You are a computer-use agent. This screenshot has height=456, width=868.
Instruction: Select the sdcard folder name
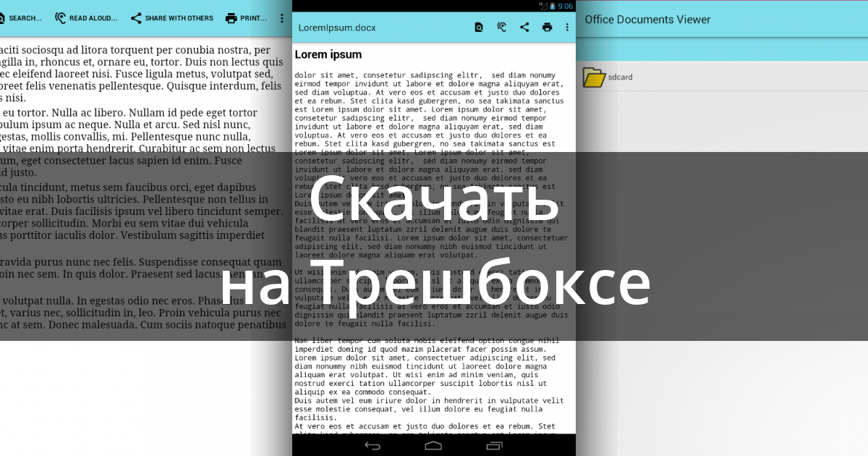(x=621, y=77)
